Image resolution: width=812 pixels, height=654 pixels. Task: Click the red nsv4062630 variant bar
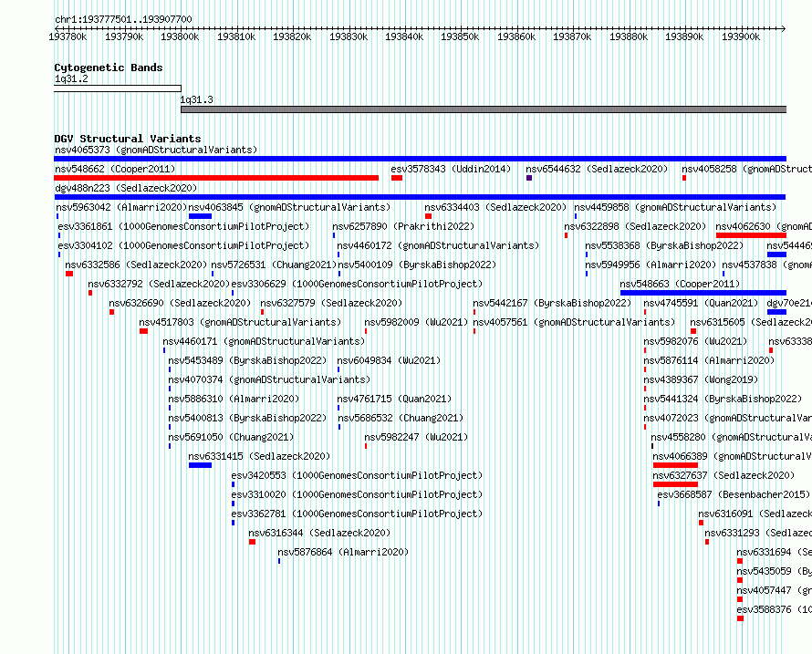tap(751, 235)
